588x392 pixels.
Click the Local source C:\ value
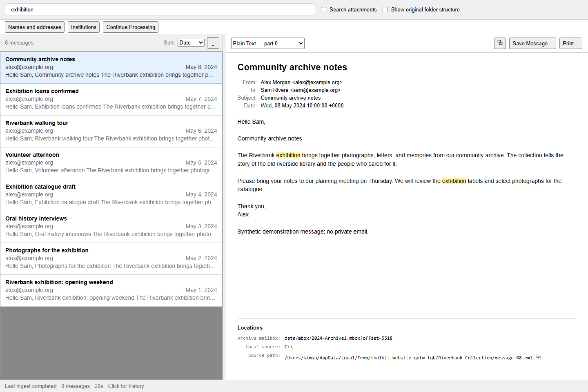pos(289,347)
